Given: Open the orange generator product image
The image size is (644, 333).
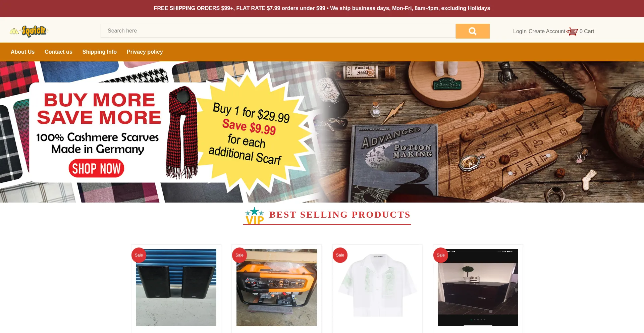Looking at the screenshot, I should click(277, 288).
